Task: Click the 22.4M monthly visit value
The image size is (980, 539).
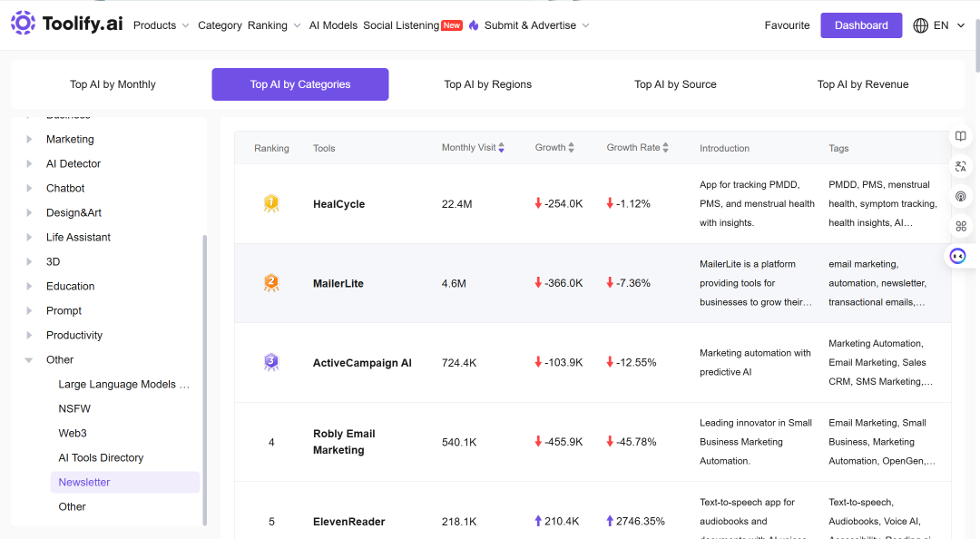Action: tap(456, 204)
